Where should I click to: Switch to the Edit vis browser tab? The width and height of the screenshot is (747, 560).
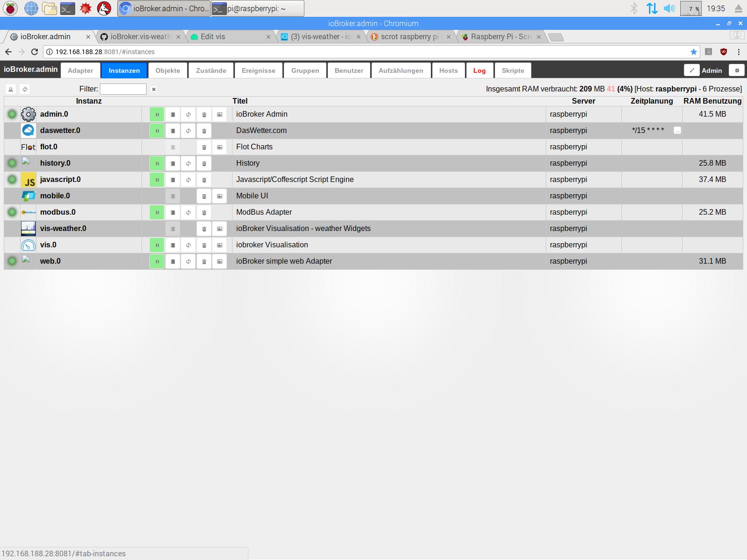[231, 36]
